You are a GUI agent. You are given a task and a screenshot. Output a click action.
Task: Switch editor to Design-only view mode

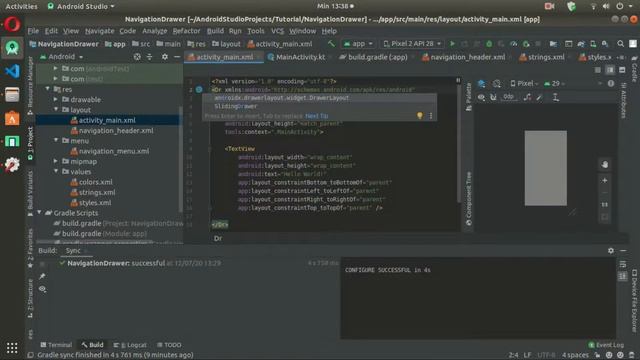tap(622, 70)
